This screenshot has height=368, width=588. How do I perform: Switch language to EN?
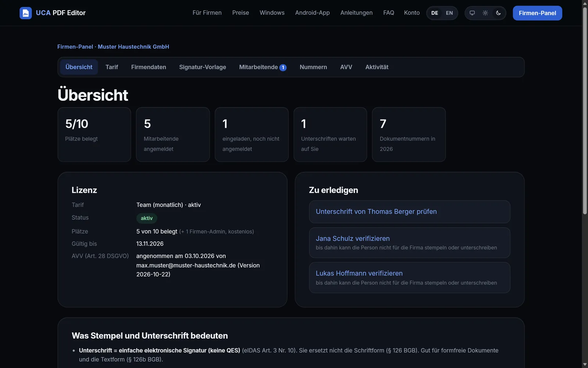pos(449,13)
